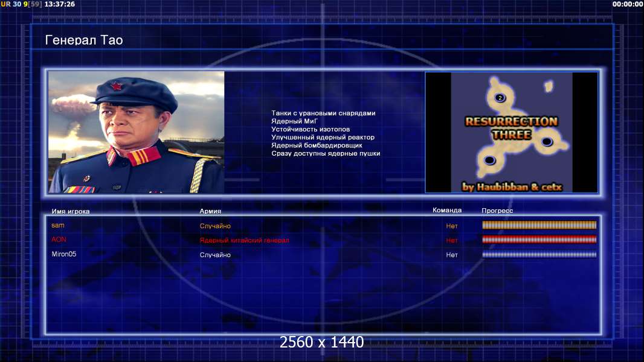Image resolution: width=644 pixels, height=362 pixels.
Task: Select player name "Miron05"
Action: click(63, 254)
